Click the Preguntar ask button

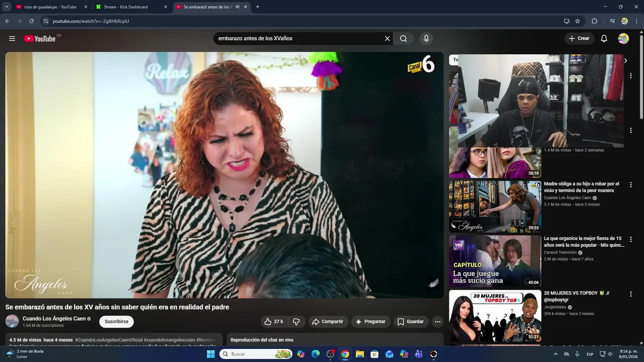pyautogui.click(x=370, y=322)
